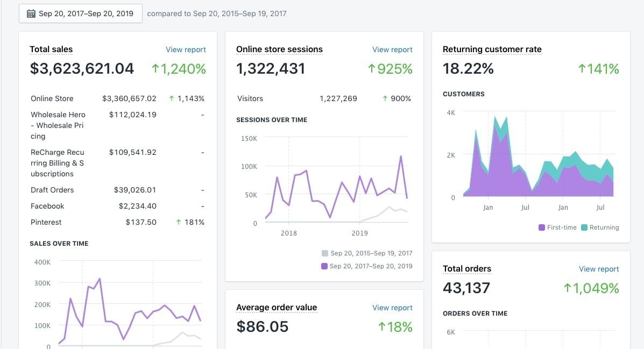Open View report for Total sales

[186, 49]
